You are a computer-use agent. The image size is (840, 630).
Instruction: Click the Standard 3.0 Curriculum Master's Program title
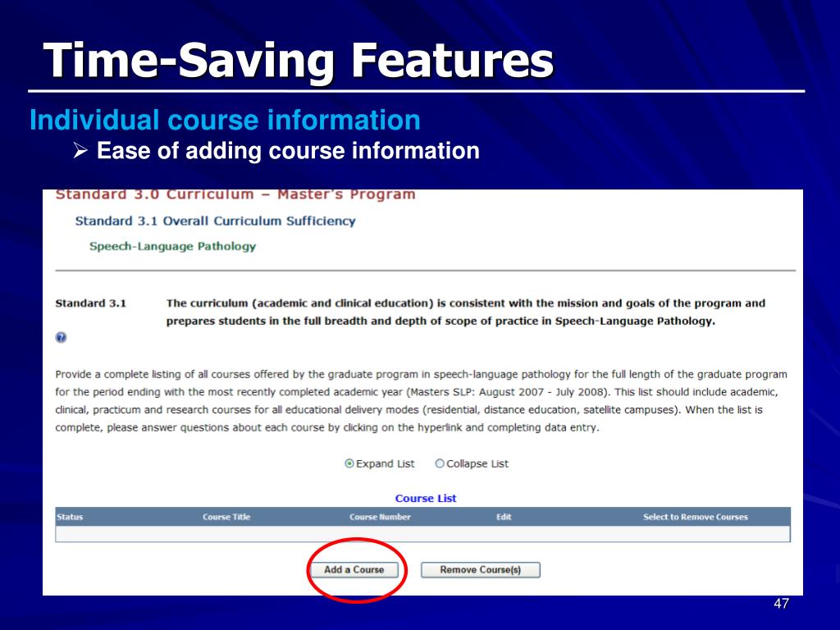click(x=235, y=194)
